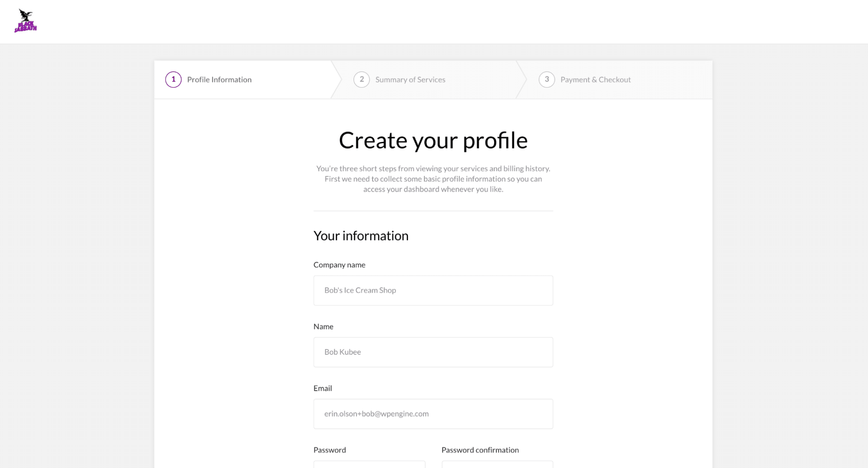
Task: Click the Name field label
Action: tap(323, 326)
